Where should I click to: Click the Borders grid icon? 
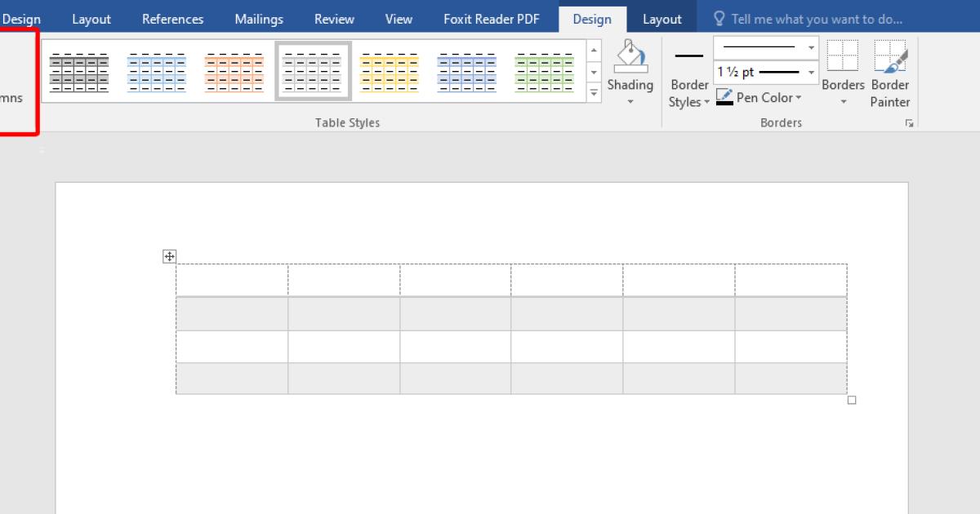(843, 57)
